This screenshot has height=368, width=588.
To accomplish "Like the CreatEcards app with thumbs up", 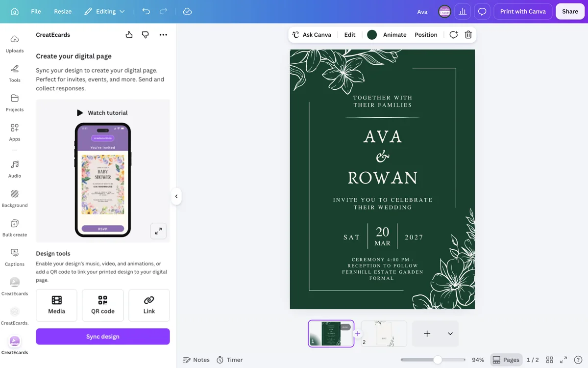I will coord(129,35).
